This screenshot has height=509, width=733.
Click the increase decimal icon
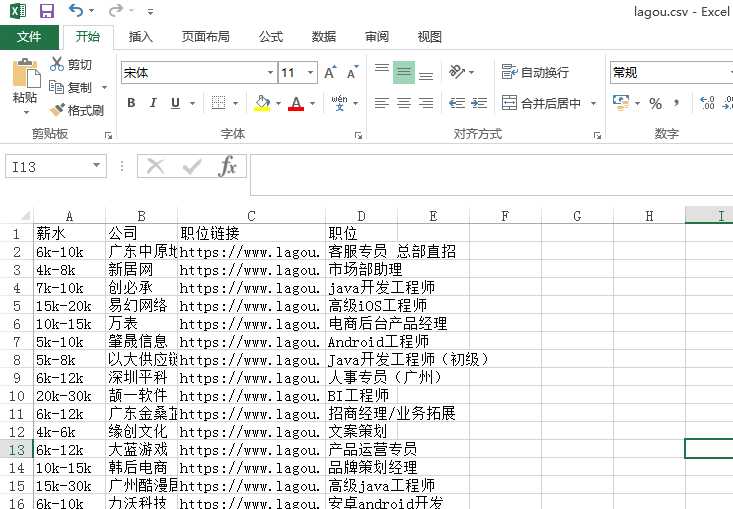click(x=707, y=103)
